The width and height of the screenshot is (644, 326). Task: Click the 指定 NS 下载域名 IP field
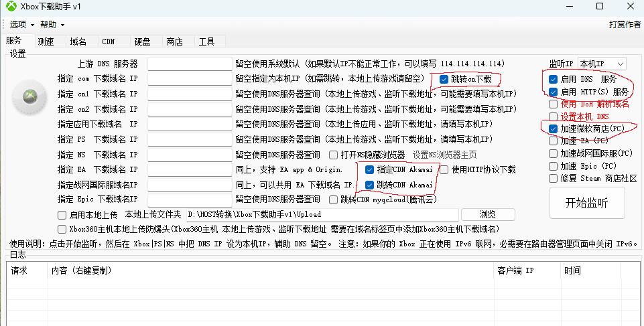click(x=190, y=155)
